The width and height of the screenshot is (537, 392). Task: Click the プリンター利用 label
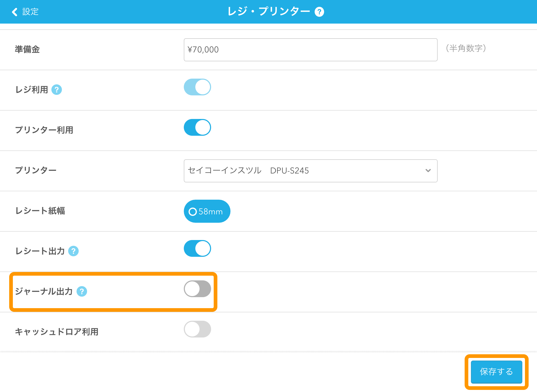tap(44, 130)
